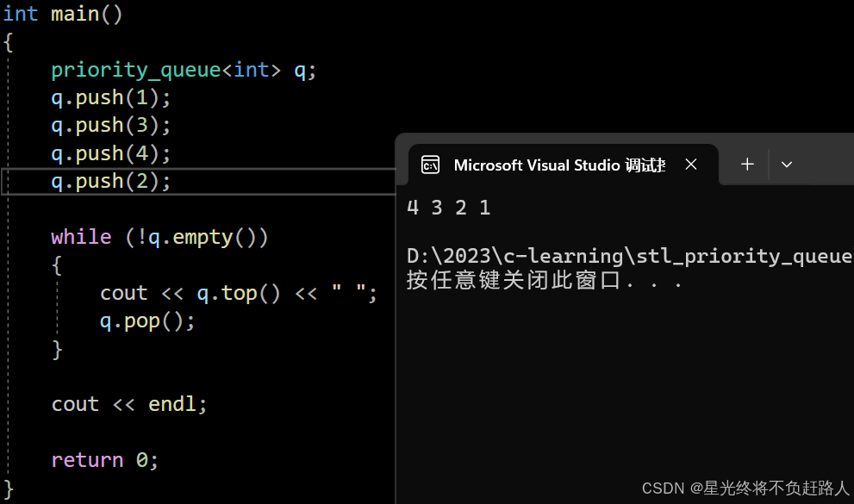Select the Microsoft Visual Studio debug console tab
Image resolution: width=854 pixels, height=504 pixels.
564,165
